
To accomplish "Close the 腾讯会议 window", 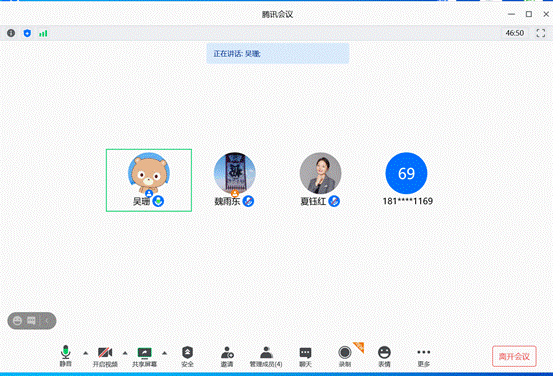I will point(546,14).
